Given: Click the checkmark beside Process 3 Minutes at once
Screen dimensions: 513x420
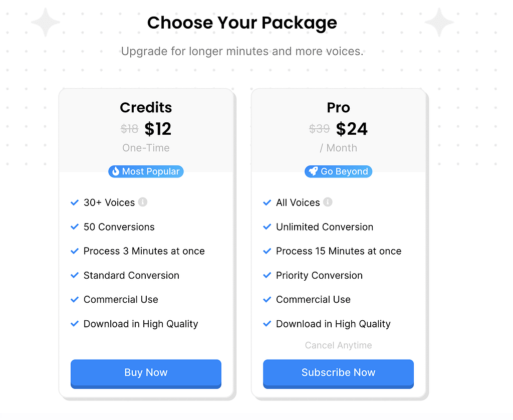Looking at the screenshot, I should pos(75,251).
